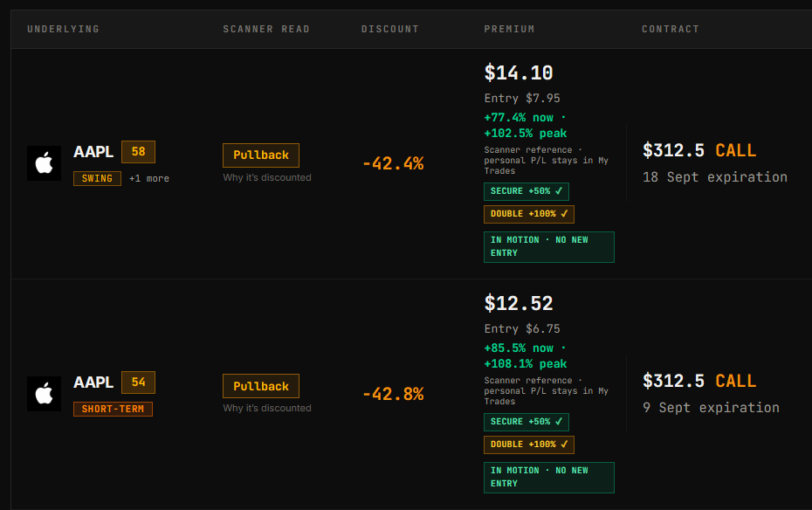Click the -42.4% discount value
812x510 pixels.
click(393, 164)
